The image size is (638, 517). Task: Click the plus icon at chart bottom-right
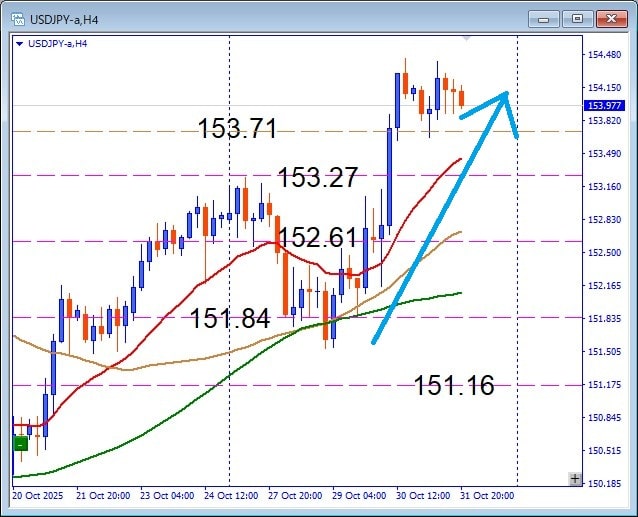(574, 479)
